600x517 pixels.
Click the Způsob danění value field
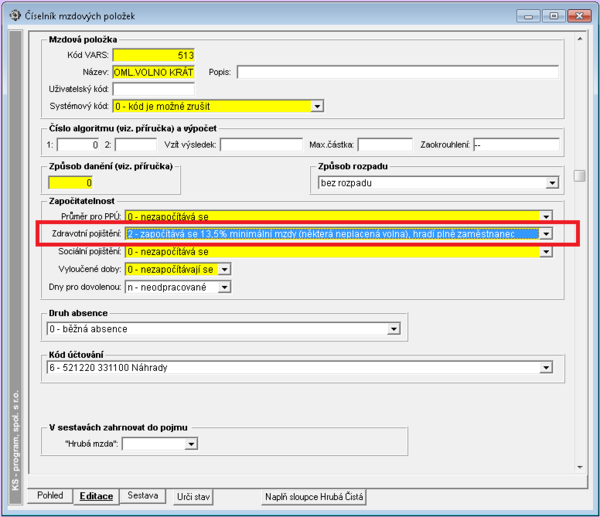click(70, 183)
